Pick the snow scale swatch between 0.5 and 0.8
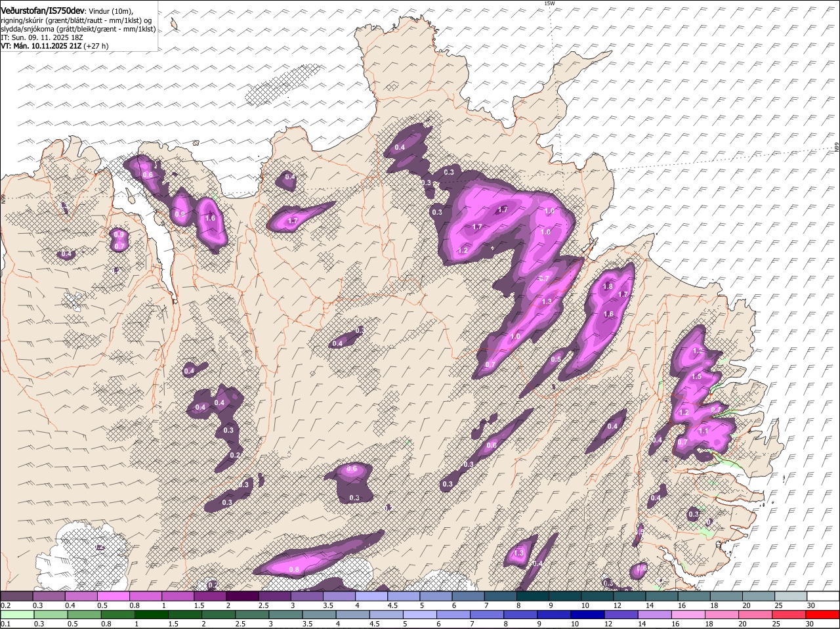 click(x=113, y=596)
